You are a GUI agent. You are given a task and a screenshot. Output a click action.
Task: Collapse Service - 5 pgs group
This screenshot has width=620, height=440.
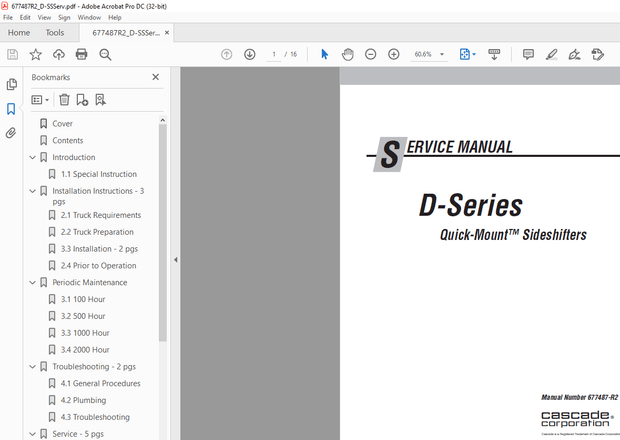[x=33, y=434]
